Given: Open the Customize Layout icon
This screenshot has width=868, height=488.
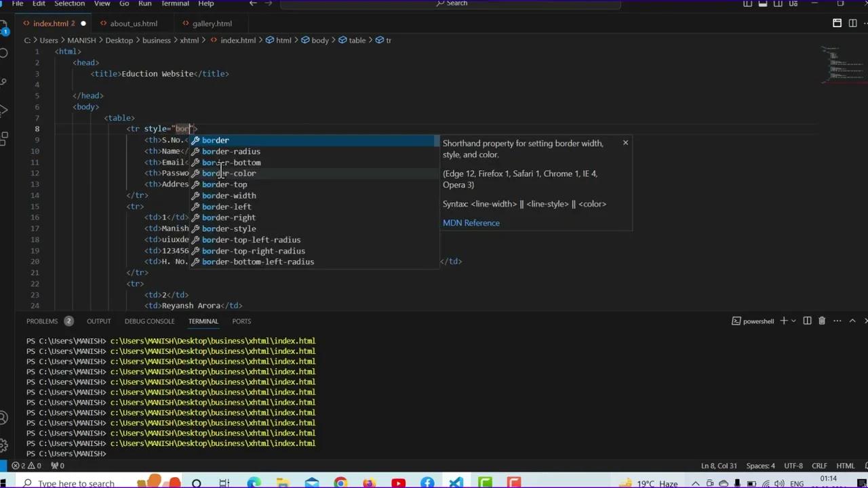Looking at the screenshot, I should pos(794,3).
